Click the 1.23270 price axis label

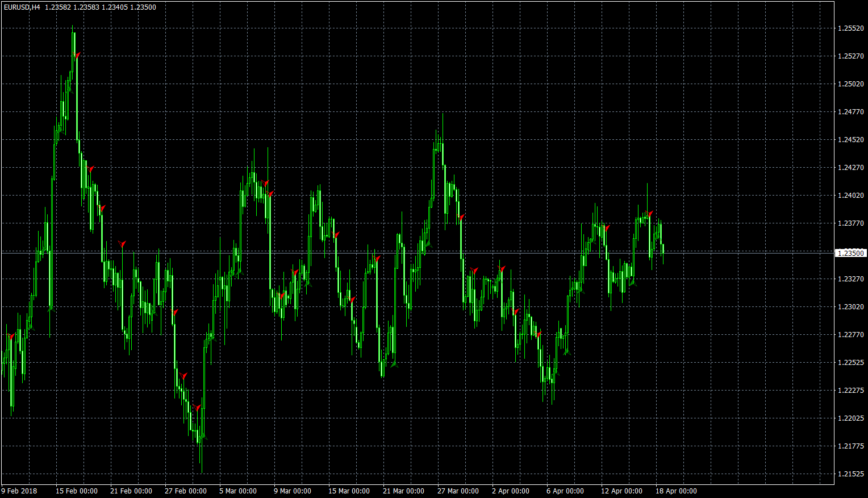[851, 279]
